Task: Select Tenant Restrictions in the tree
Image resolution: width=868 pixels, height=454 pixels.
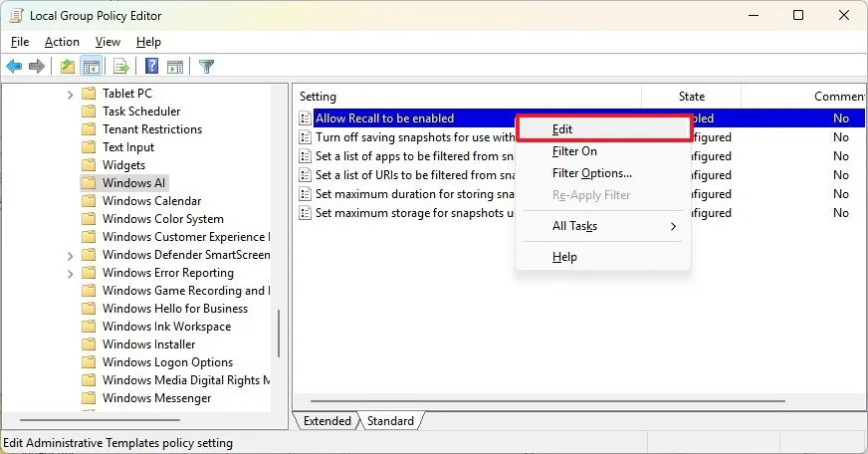Action: [152, 129]
